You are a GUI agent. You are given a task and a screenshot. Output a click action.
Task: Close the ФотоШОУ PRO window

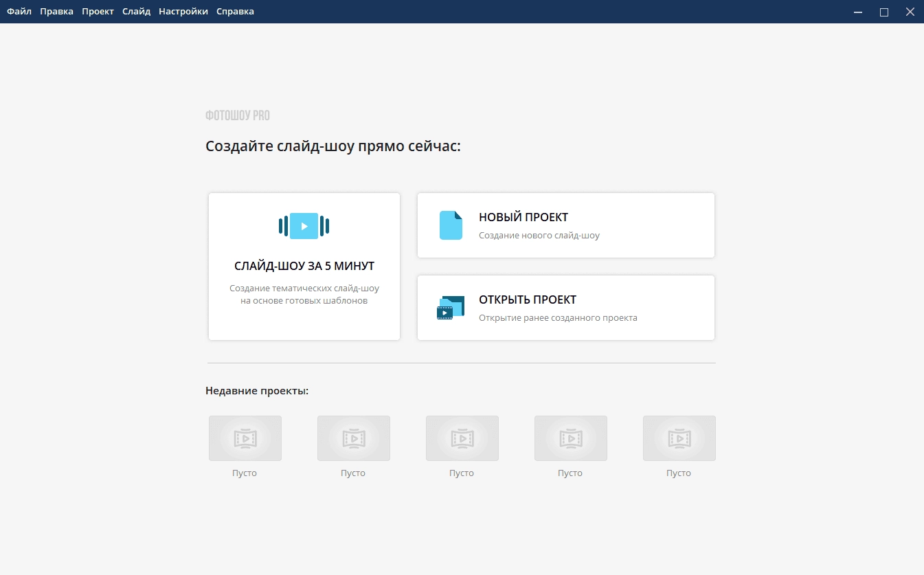click(x=910, y=12)
